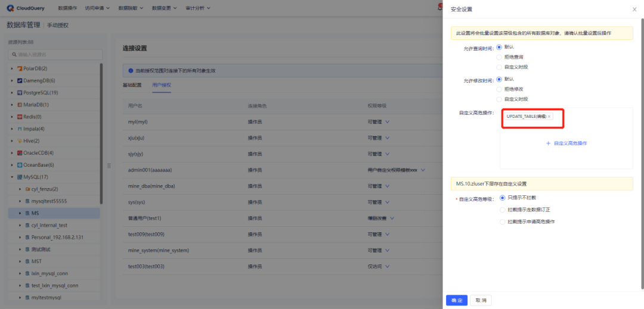Click the DamengDB database type icon

19,81
